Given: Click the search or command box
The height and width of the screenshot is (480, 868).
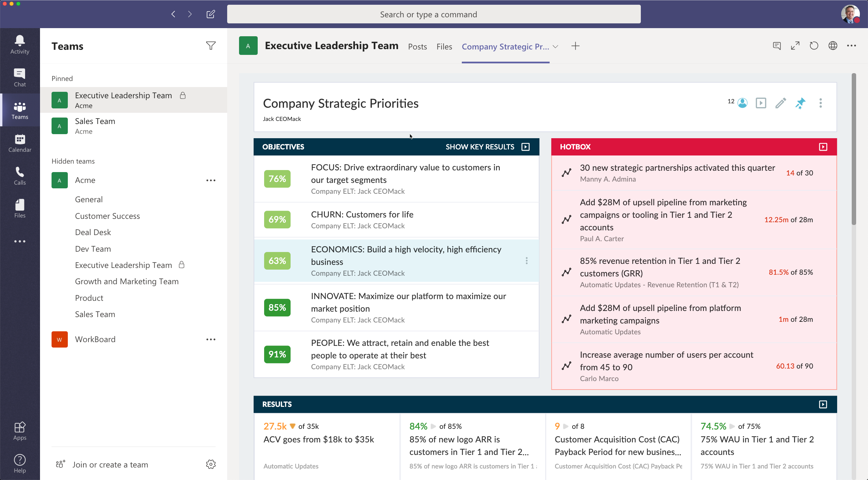Looking at the screenshot, I should pyautogui.click(x=434, y=14).
